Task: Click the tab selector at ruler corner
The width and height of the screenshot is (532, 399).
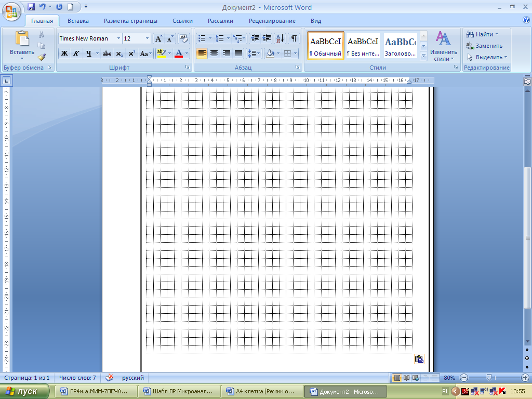Action: click(6, 81)
